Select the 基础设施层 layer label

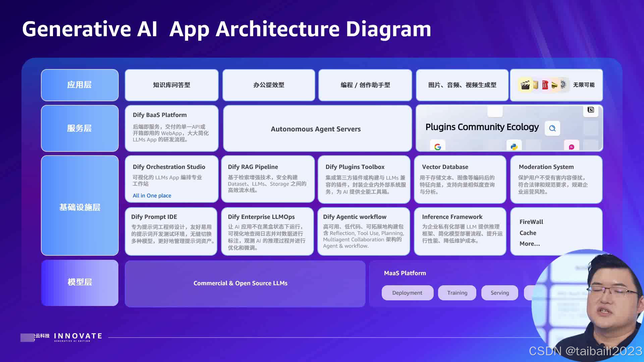pyautogui.click(x=79, y=207)
